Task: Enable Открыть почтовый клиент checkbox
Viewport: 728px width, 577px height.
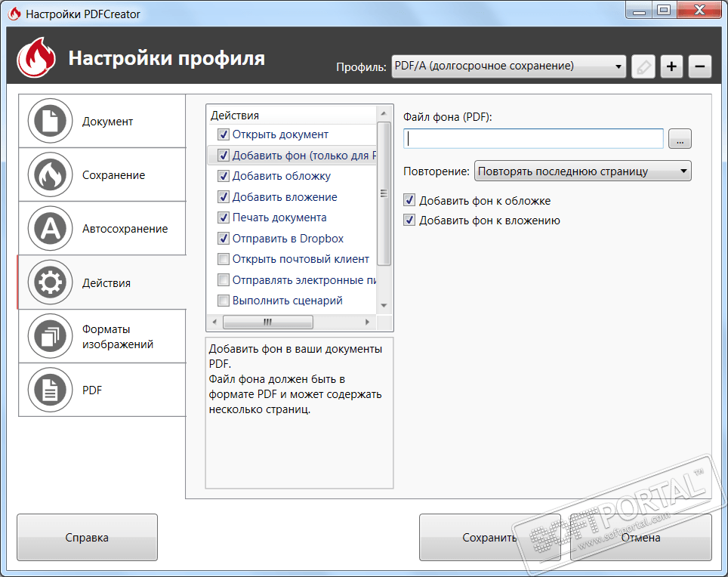Action: [x=224, y=259]
